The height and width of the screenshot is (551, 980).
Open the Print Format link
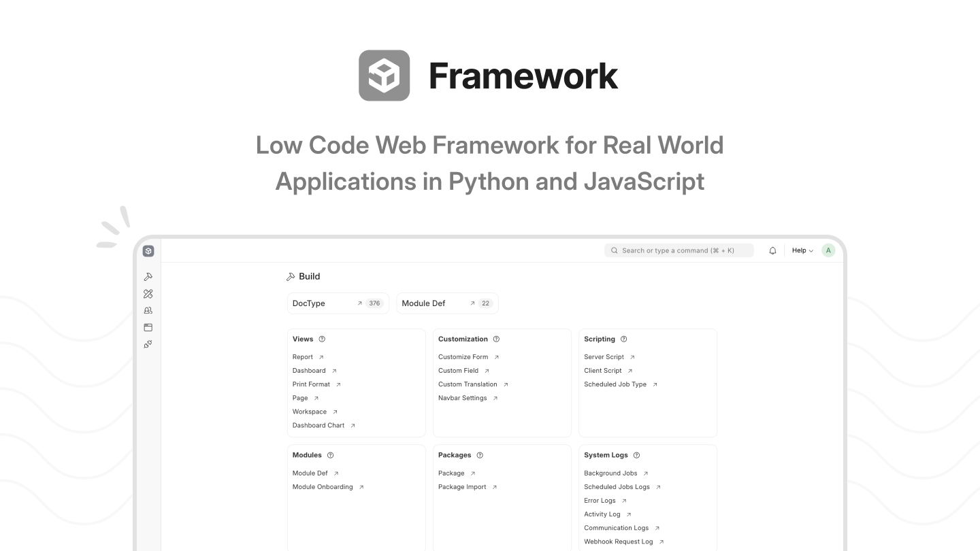pyautogui.click(x=311, y=384)
